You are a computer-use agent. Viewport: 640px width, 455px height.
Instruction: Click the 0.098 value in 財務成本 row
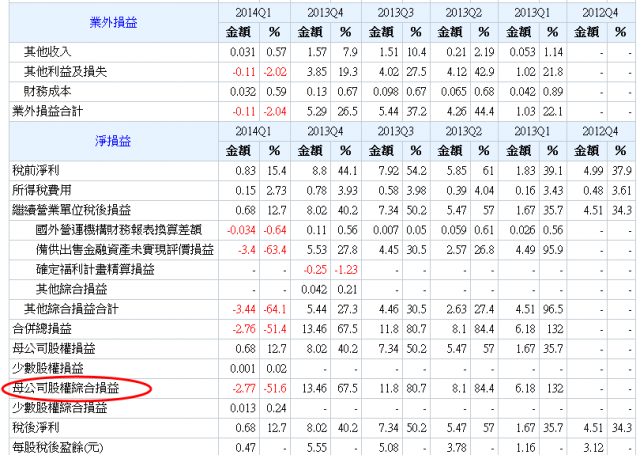pyautogui.click(x=386, y=92)
